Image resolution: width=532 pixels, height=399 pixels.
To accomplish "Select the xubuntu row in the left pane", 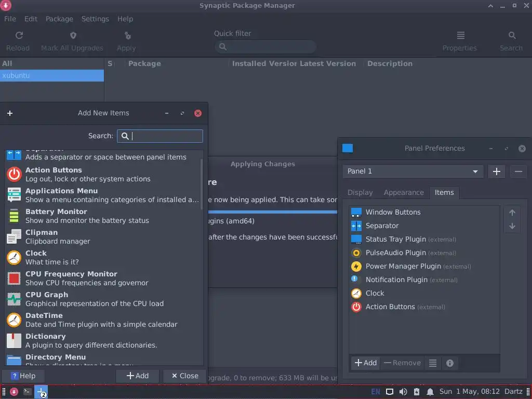I will point(52,76).
